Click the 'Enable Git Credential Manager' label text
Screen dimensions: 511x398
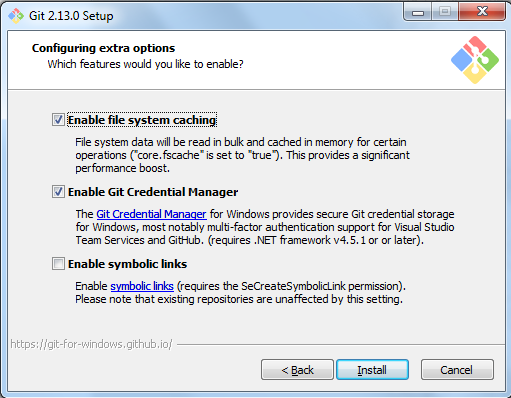tap(153, 192)
